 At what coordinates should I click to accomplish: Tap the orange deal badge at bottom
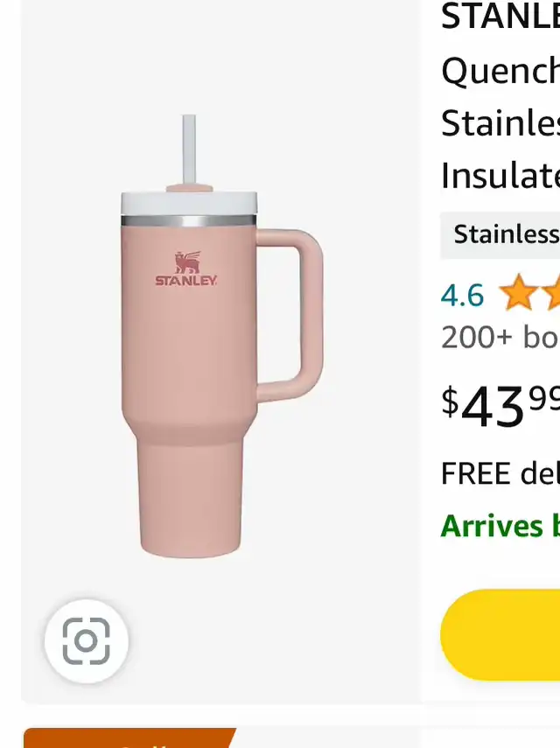[129, 738]
